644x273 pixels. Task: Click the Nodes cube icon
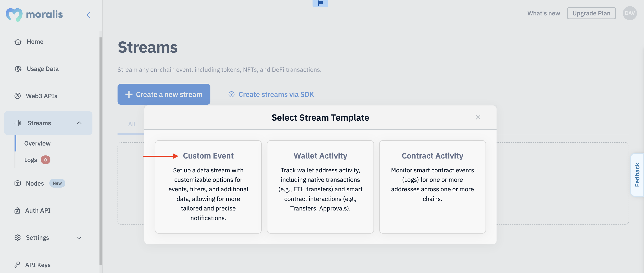(18, 183)
